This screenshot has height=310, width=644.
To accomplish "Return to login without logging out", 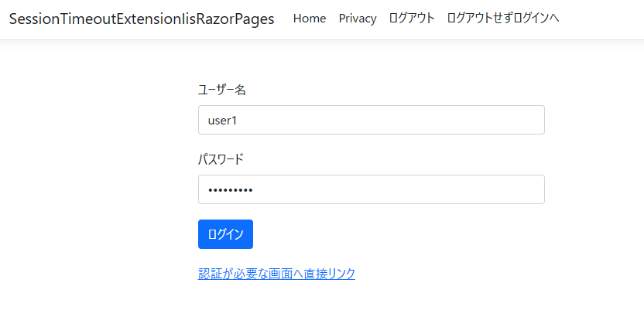I will coord(503,19).
